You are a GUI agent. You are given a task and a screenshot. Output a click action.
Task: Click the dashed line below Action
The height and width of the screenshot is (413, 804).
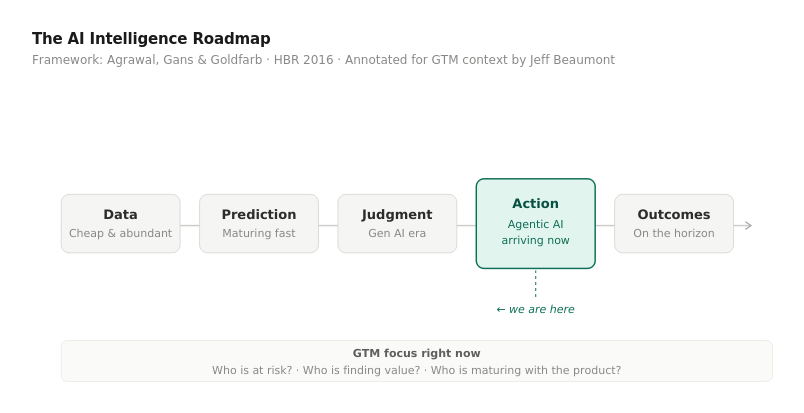point(535,283)
